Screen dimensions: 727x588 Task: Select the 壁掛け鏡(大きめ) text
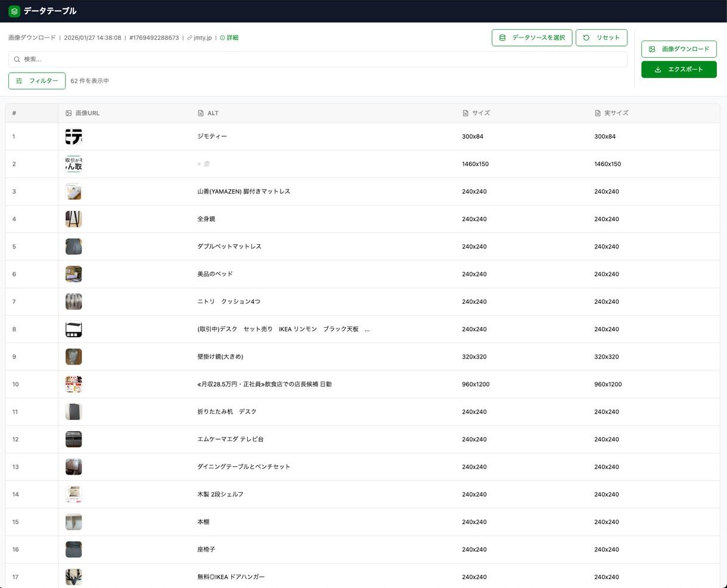tap(220, 357)
